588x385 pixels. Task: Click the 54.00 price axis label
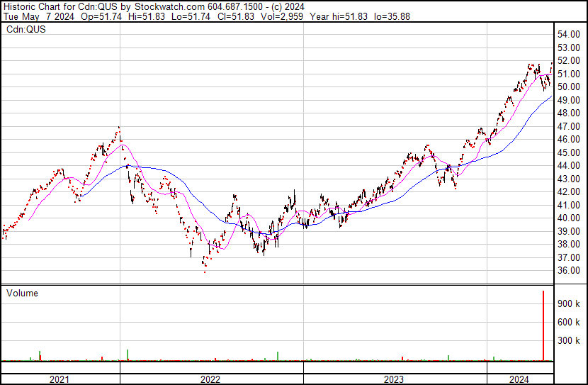coord(569,35)
